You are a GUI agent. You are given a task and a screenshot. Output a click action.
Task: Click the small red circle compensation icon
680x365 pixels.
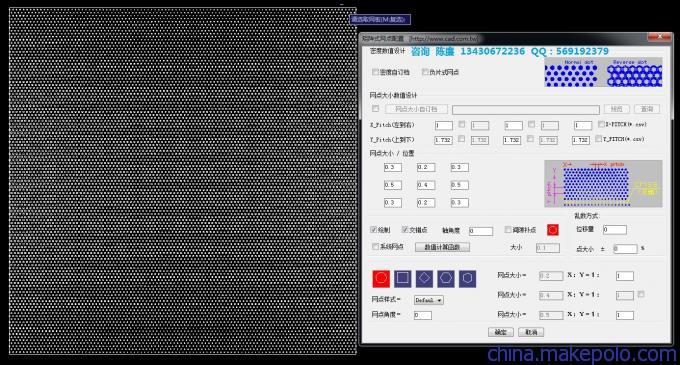[x=552, y=230]
